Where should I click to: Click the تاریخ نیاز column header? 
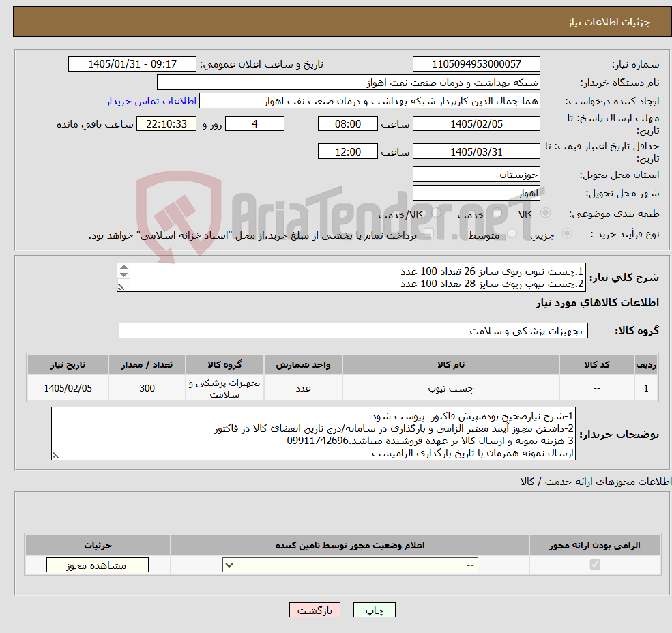(68, 364)
